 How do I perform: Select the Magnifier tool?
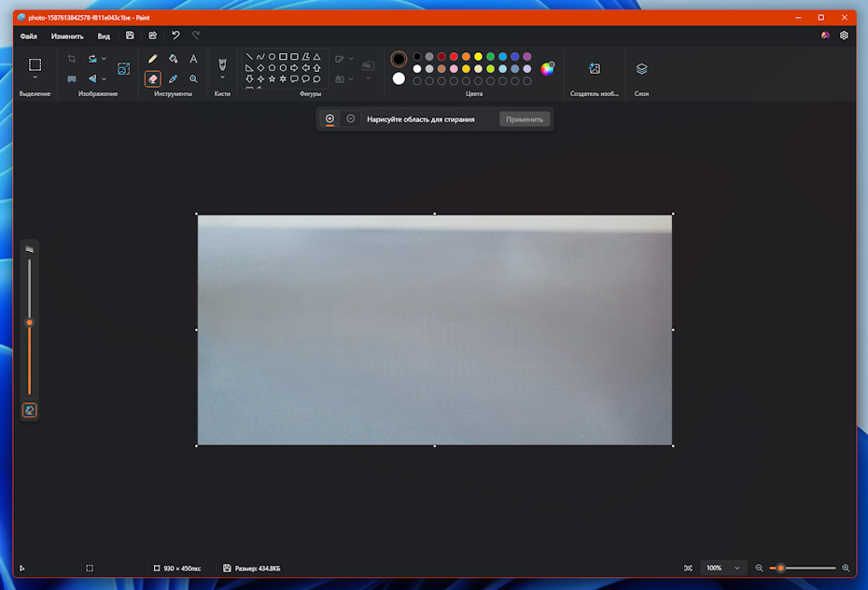pyautogui.click(x=193, y=79)
